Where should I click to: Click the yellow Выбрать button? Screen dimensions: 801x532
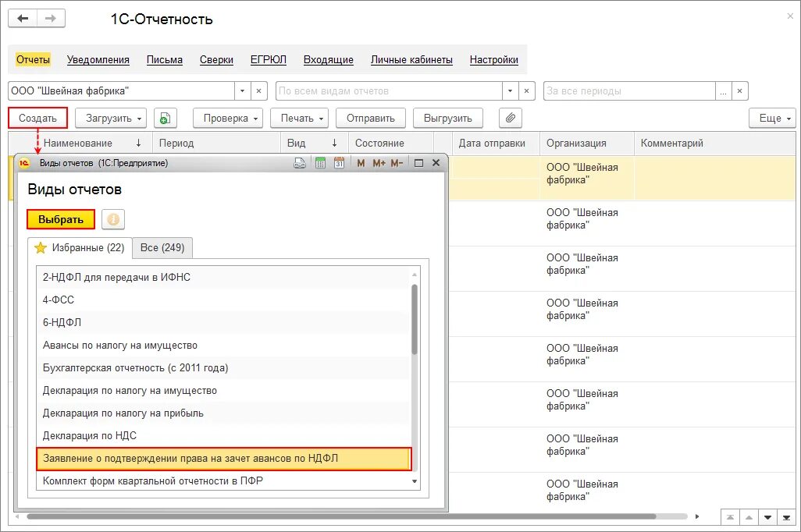(x=61, y=219)
